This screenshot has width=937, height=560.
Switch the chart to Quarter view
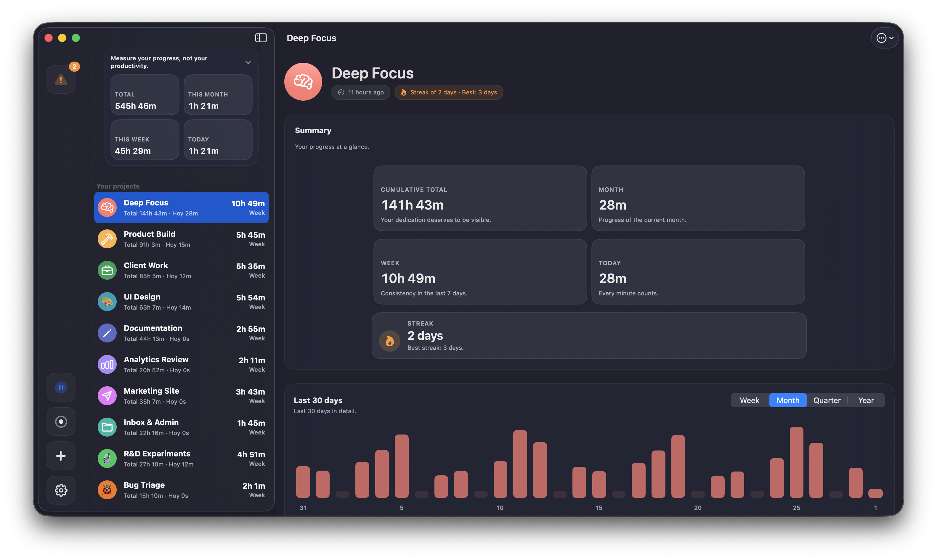[827, 400]
